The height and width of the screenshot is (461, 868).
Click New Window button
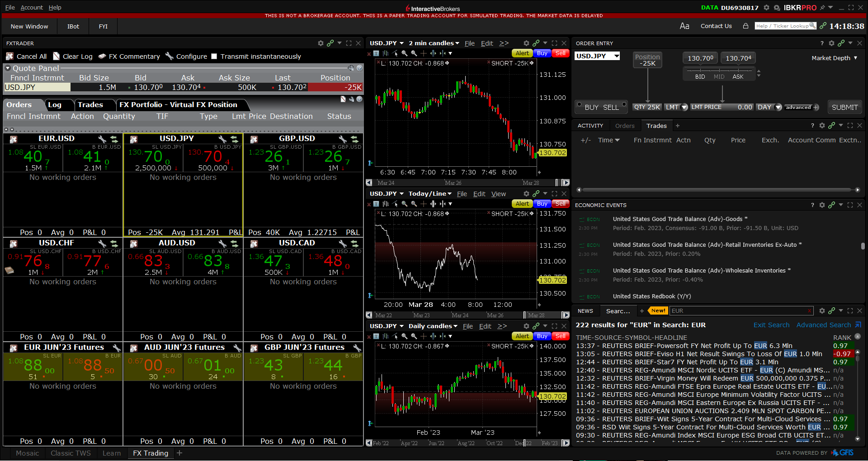[x=29, y=27]
